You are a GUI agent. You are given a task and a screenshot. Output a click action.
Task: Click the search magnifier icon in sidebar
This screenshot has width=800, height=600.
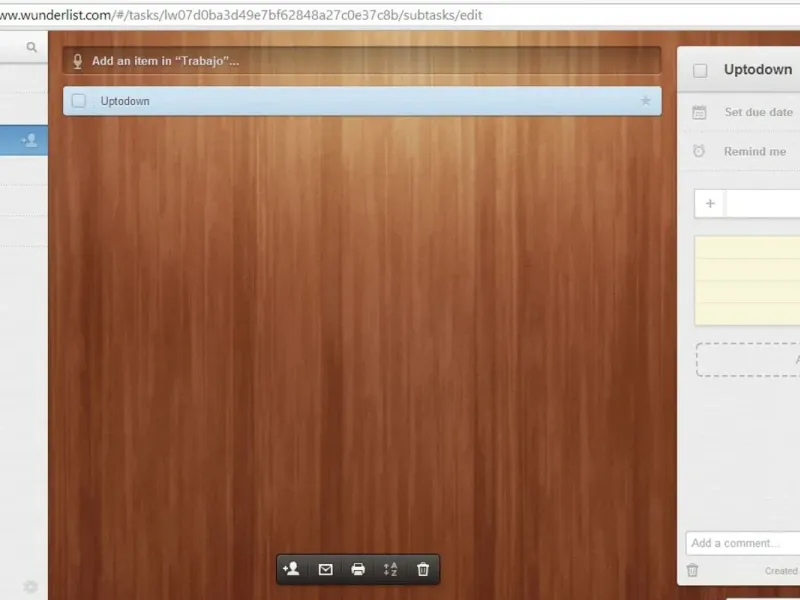32,47
